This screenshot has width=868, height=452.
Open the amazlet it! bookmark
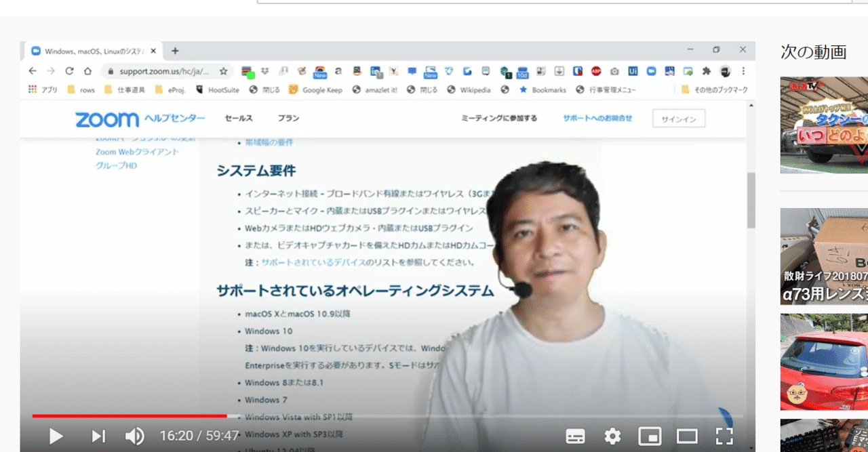[376, 89]
